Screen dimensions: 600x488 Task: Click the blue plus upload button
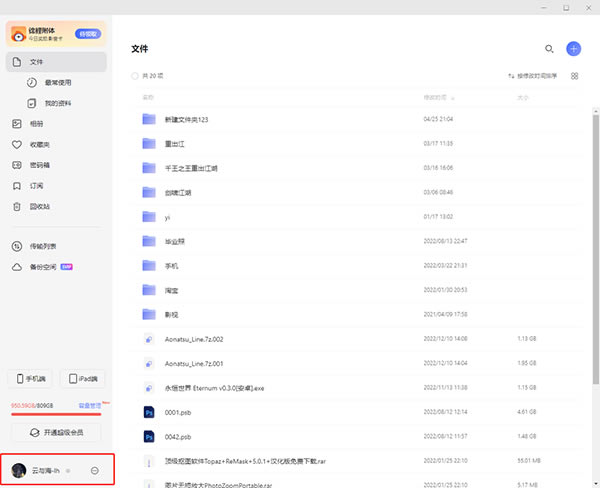tap(573, 48)
